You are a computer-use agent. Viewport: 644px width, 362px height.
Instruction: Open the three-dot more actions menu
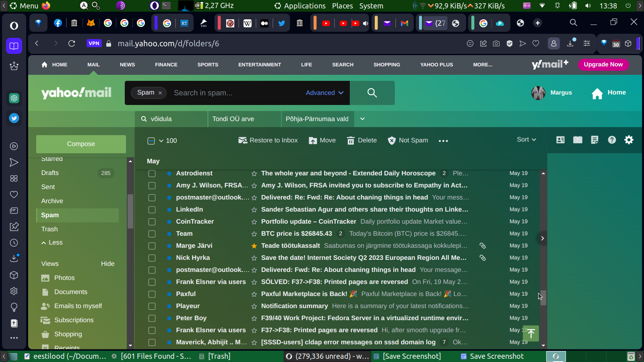click(x=443, y=141)
